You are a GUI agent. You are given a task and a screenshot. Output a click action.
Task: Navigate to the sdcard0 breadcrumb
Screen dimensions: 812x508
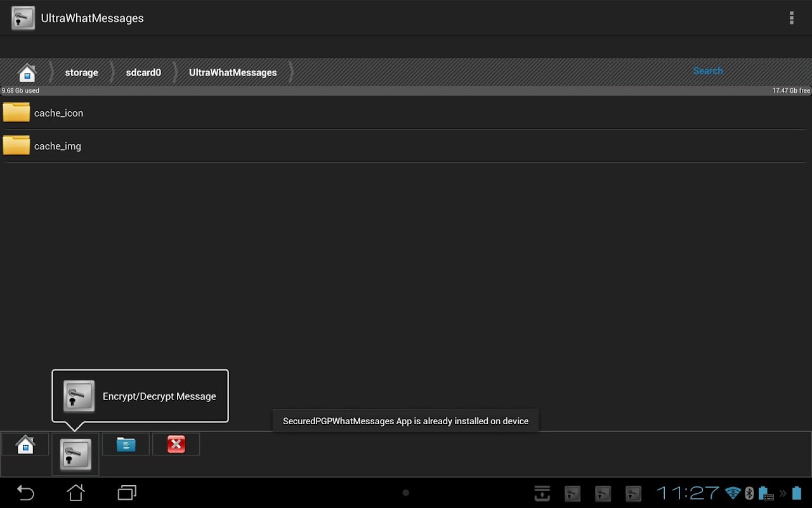[x=143, y=72]
